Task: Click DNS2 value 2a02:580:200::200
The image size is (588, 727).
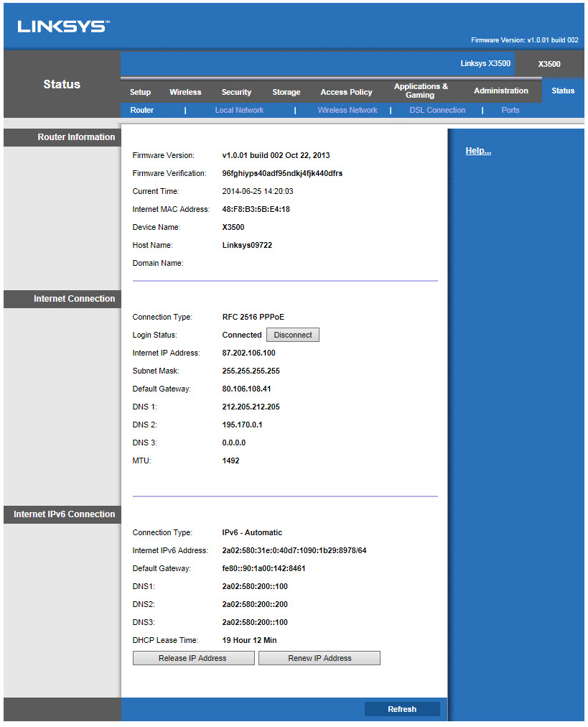Action: point(255,605)
